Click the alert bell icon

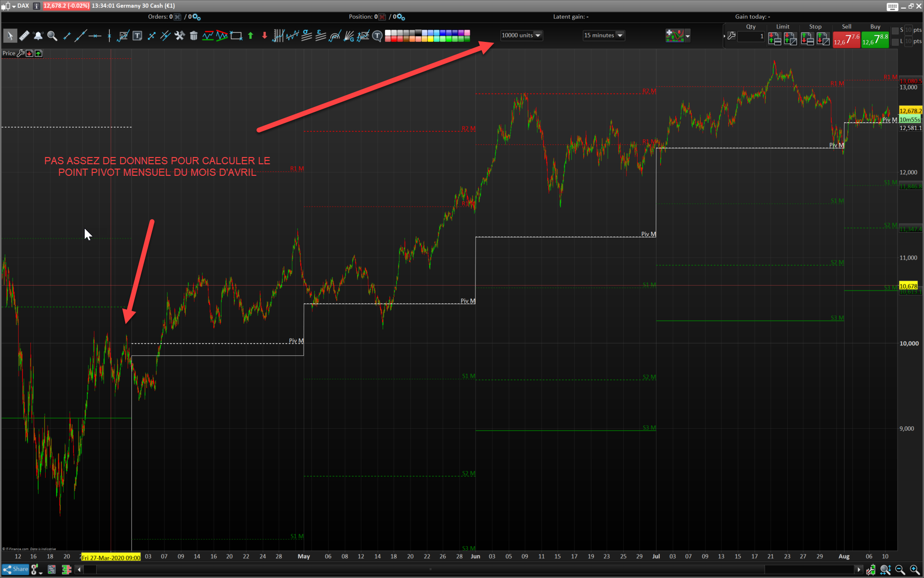(38, 36)
